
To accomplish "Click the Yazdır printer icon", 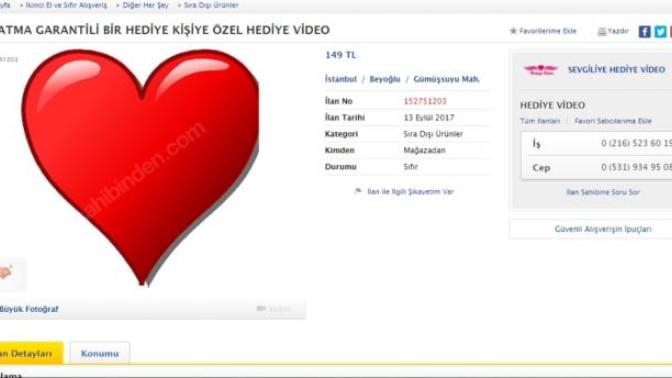I will click(602, 31).
